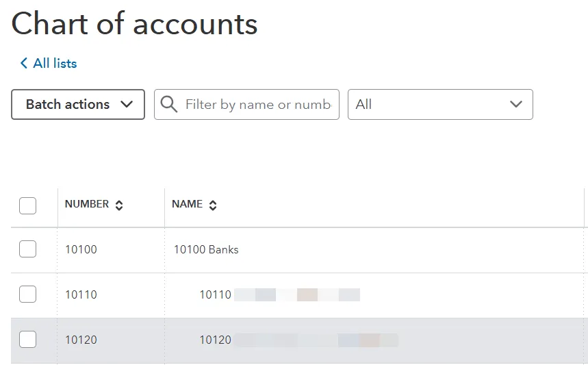
Task: Click the 10110 account number cell
Action: pyautogui.click(x=81, y=294)
